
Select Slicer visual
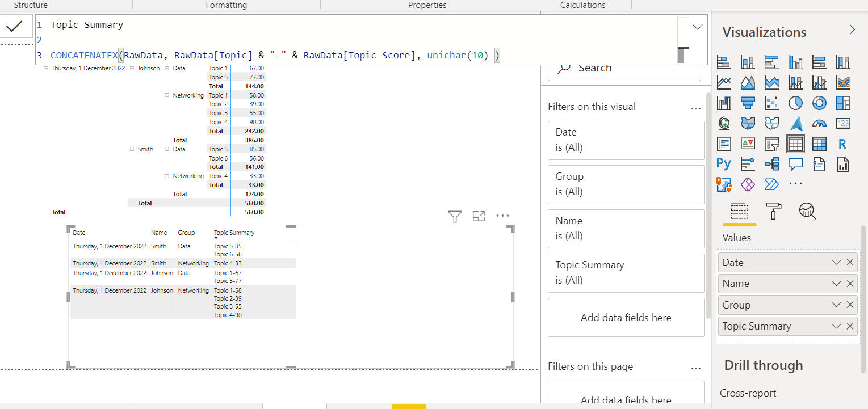coord(771,144)
